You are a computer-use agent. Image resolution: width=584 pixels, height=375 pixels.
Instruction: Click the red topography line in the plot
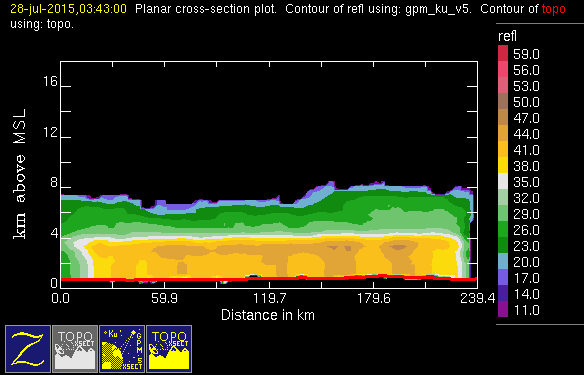tap(269, 278)
